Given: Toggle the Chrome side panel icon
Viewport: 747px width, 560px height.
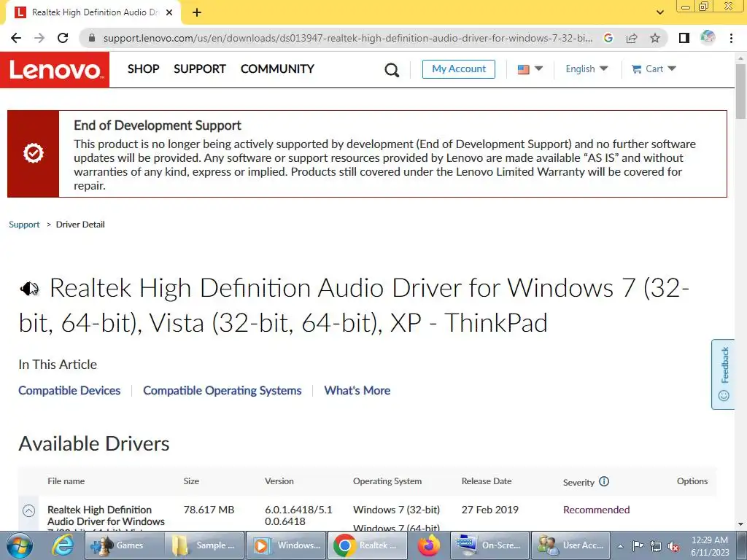Looking at the screenshot, I should [684, 38].
